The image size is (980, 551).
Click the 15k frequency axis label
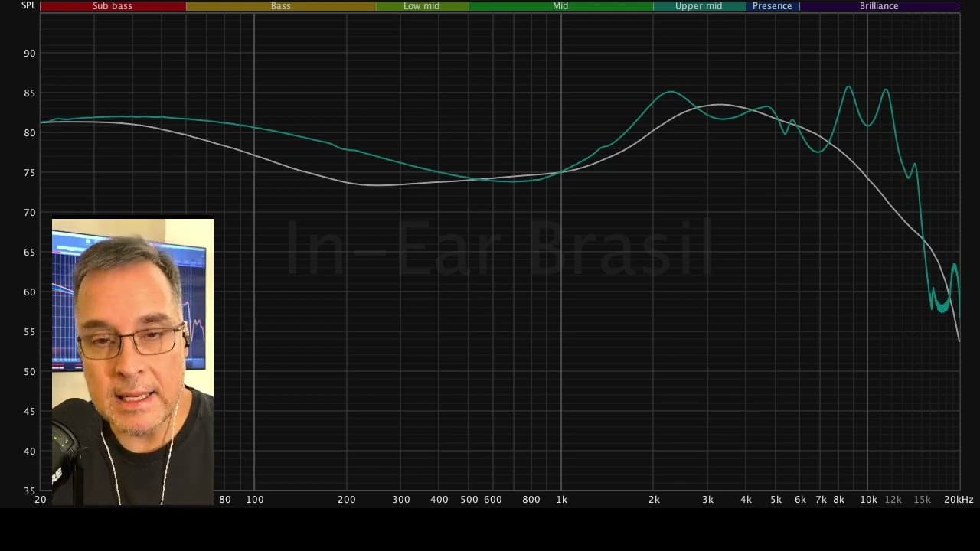922,500
